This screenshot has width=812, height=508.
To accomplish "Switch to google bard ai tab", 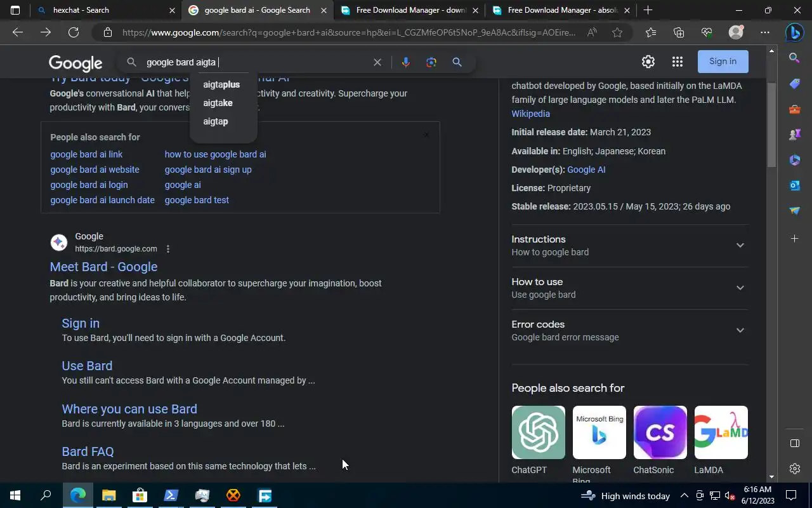I will pos(257,10).
